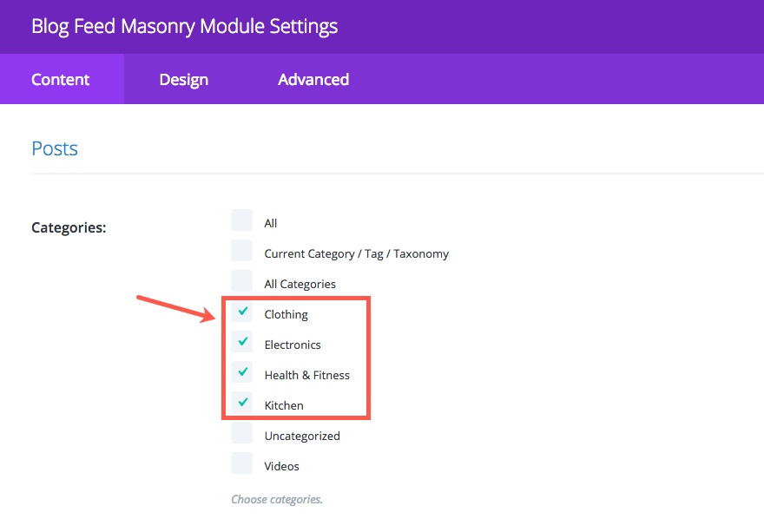Disable the Kitchen category checkbox
Viewport: 764px width, 532px height.
[242, 403]
